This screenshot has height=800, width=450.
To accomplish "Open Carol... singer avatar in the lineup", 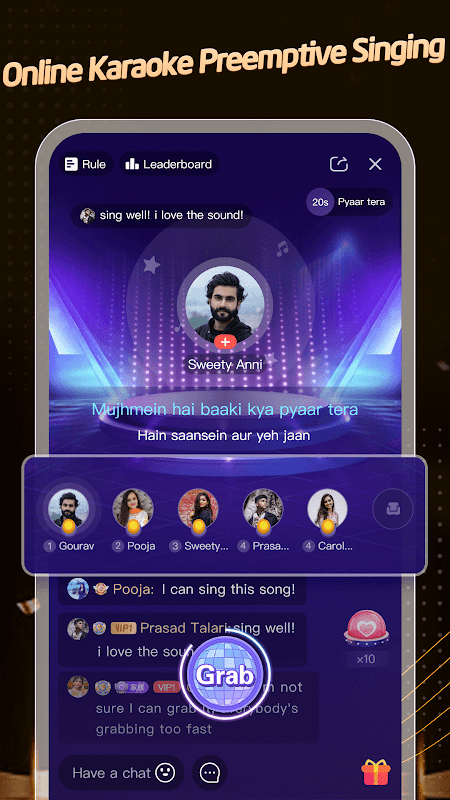I will tap(328, 509).
